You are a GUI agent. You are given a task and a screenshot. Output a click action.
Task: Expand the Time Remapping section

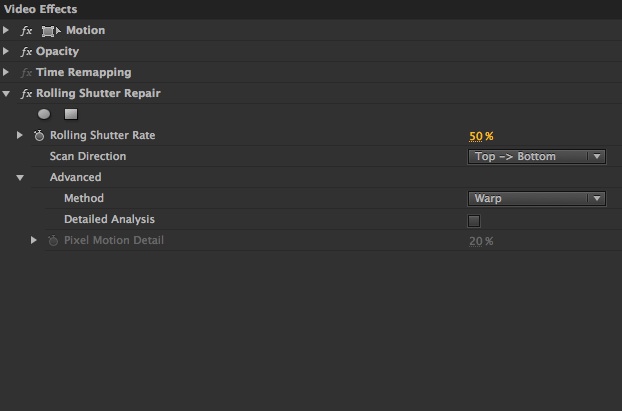(x=7, y=73)
